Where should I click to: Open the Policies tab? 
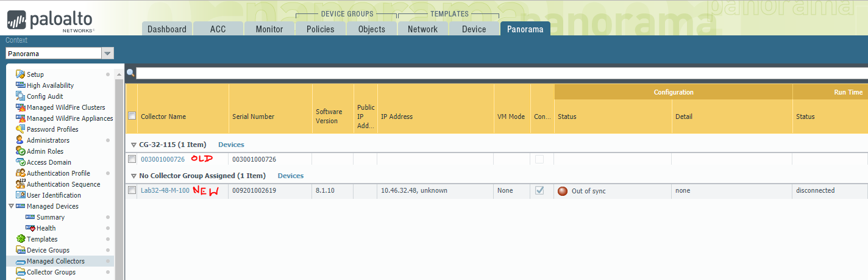click(x=321, y=29)
